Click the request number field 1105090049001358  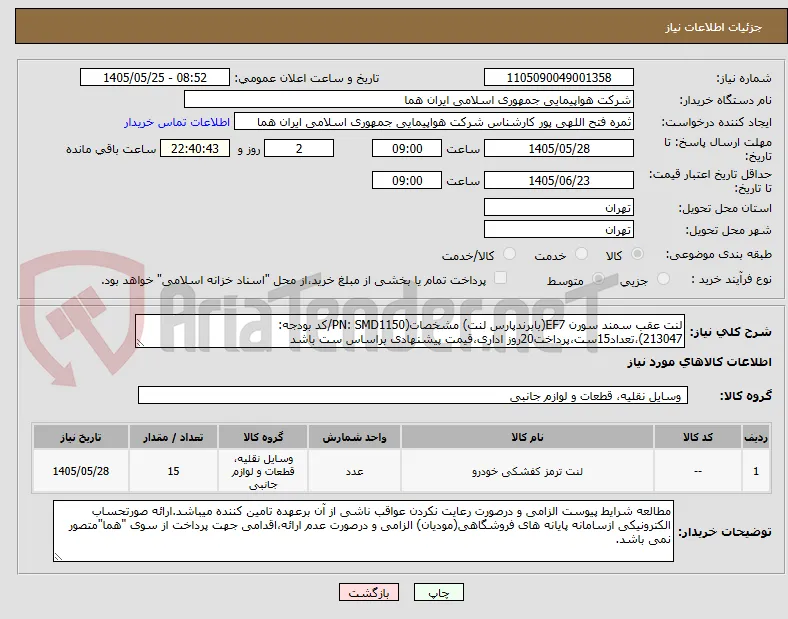coord(558,77)
